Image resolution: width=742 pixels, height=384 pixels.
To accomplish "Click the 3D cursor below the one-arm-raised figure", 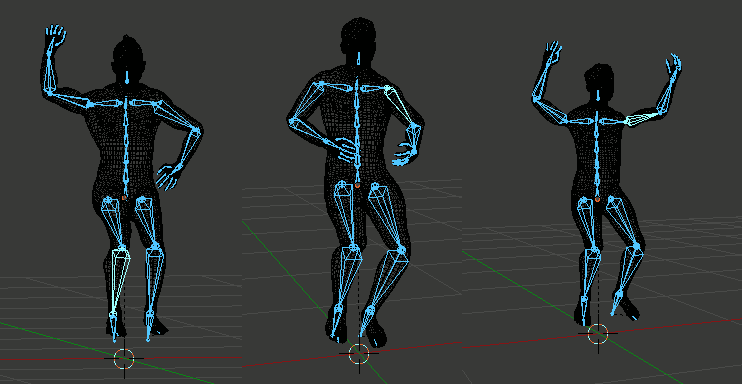I will click(124, 358).
